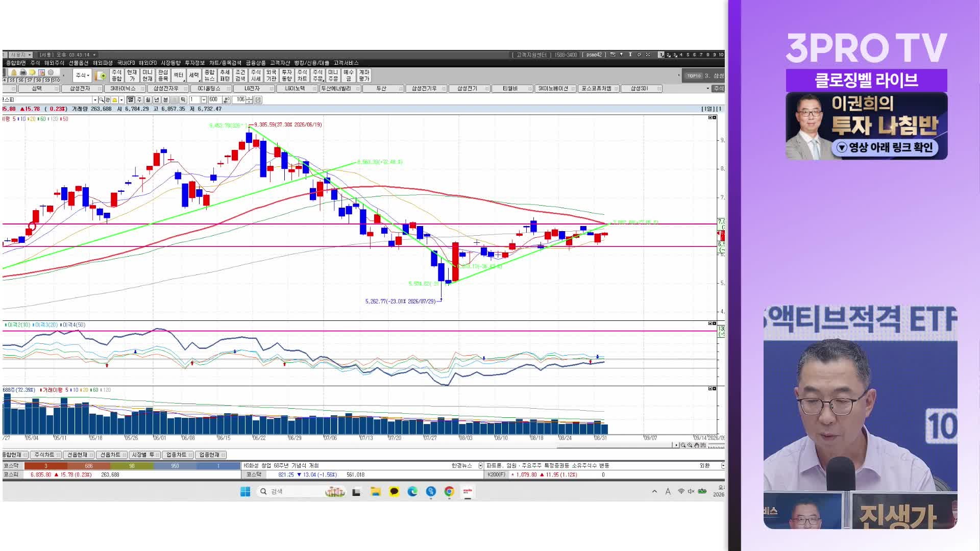Click the 600 candle count input field
Image resolution: width=980 pixels, height=551 pixels.
(214, 99)
